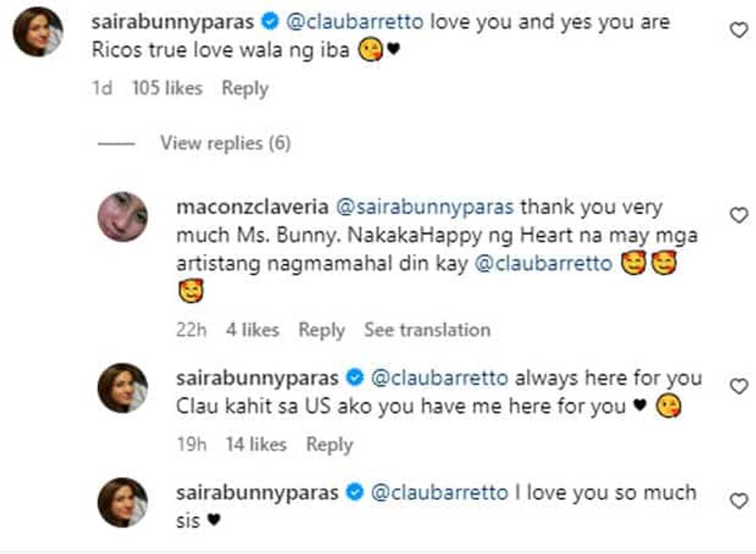Open the avatar beside the 'I love you so much' comment
The image size is (756, 554).
click(x=123, y=503)
